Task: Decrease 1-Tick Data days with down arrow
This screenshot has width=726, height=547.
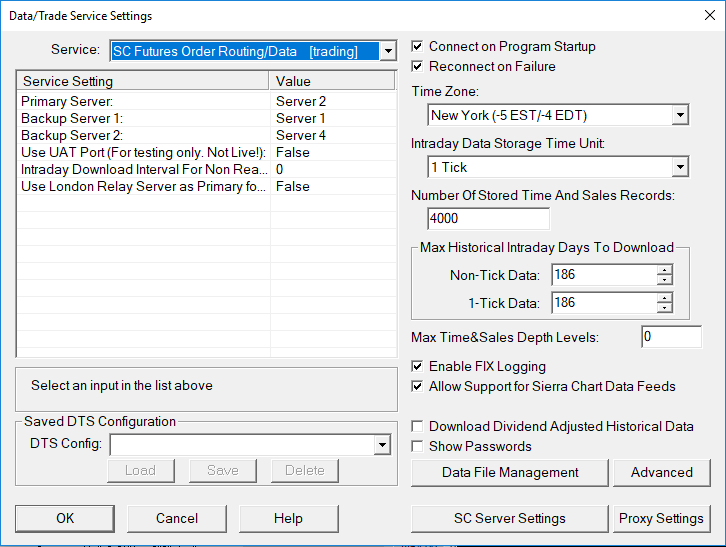Action: point(664,308)
